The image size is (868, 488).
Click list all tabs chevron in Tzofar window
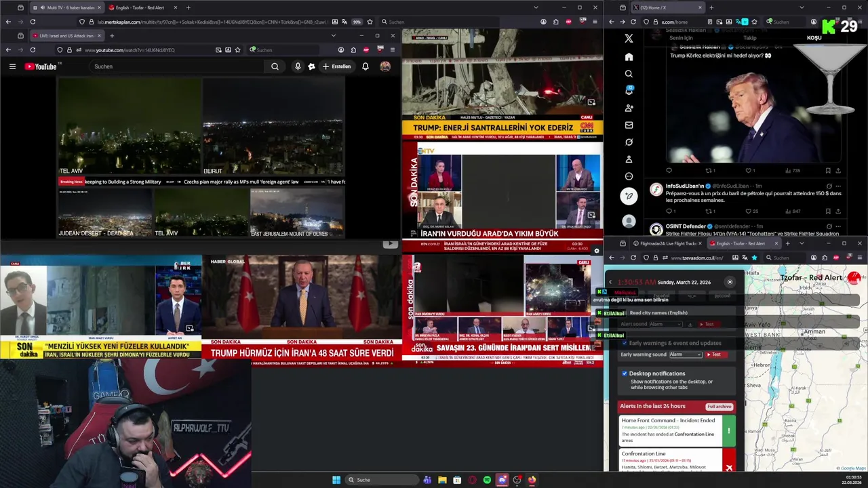pyautogui.click(x=802, y=243)
